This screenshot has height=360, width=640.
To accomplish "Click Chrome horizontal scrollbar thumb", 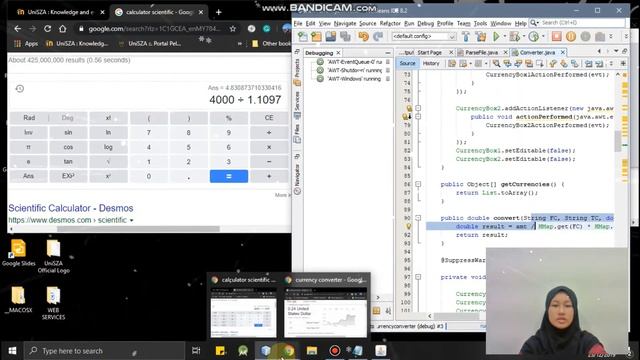I will 138,229.
